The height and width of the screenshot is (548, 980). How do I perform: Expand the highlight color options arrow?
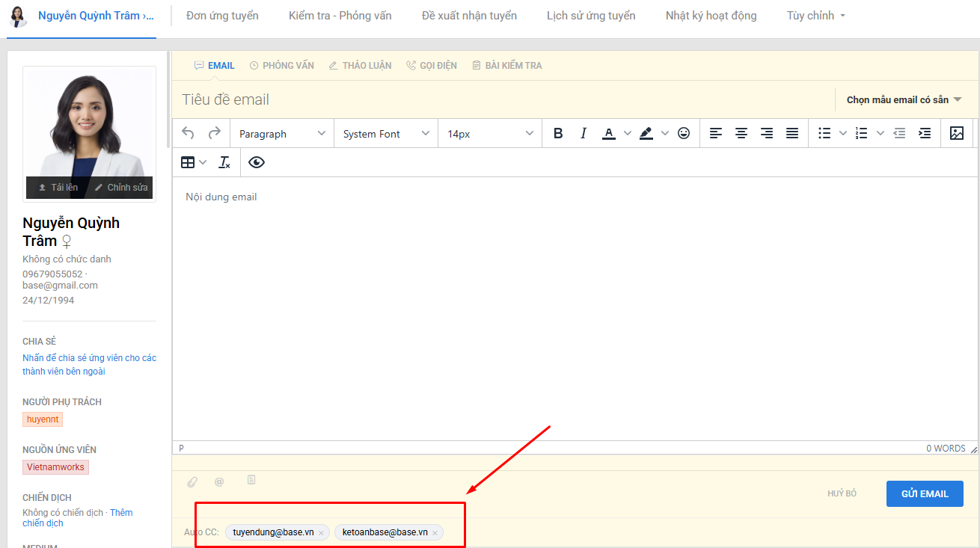click(664, 133)
